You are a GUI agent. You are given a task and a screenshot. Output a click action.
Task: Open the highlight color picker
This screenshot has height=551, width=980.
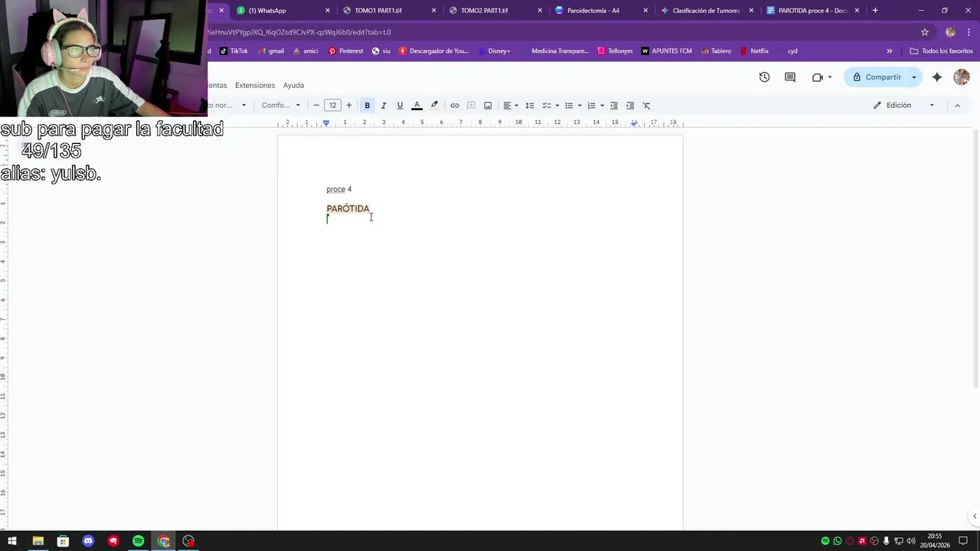pos(434,106)
